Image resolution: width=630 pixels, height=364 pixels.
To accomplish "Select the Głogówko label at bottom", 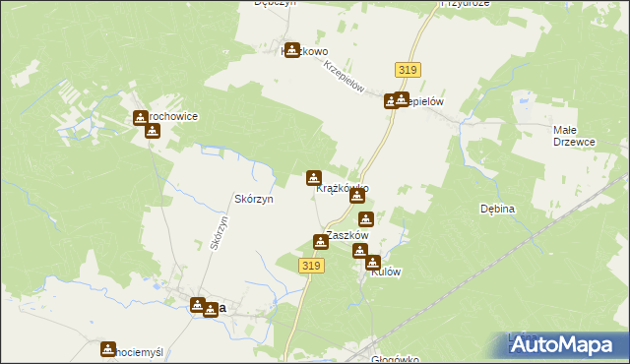I will (x=396, y=360).
